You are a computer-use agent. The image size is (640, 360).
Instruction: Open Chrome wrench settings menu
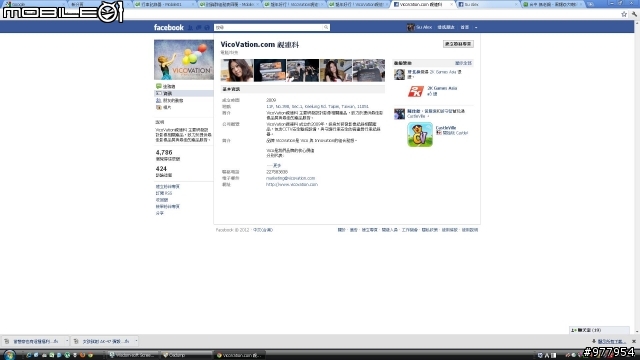(634, 14)
